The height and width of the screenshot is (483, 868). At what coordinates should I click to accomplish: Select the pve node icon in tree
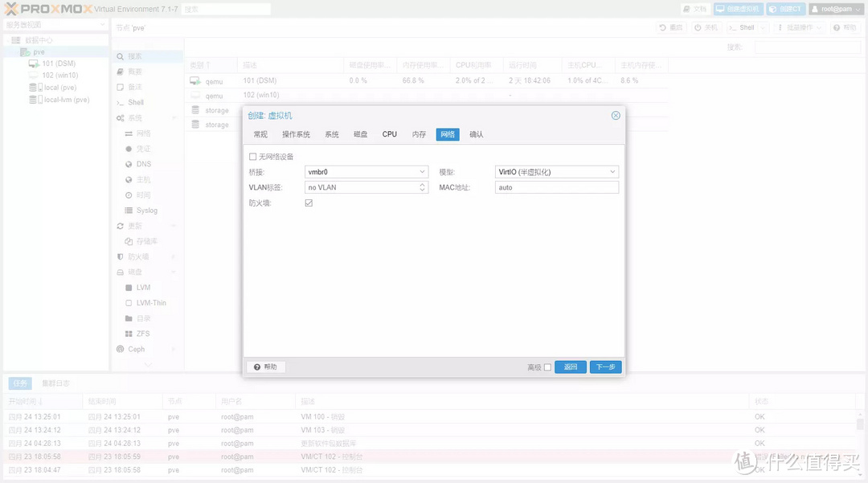click(25, 52)
